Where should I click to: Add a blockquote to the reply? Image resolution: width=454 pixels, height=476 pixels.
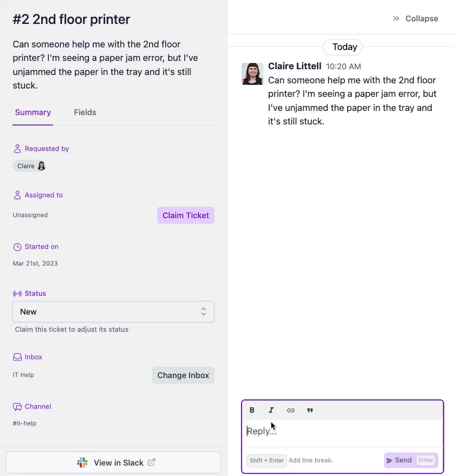[310, 410]
